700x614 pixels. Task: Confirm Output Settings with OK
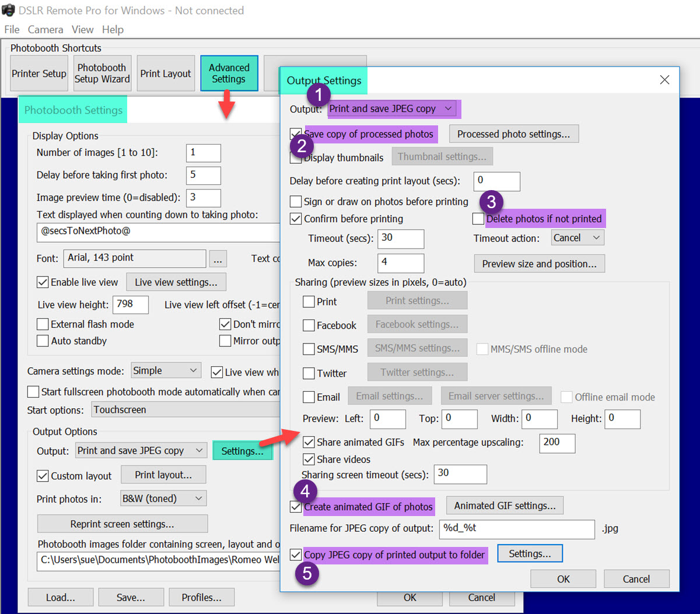coord(563,579)
